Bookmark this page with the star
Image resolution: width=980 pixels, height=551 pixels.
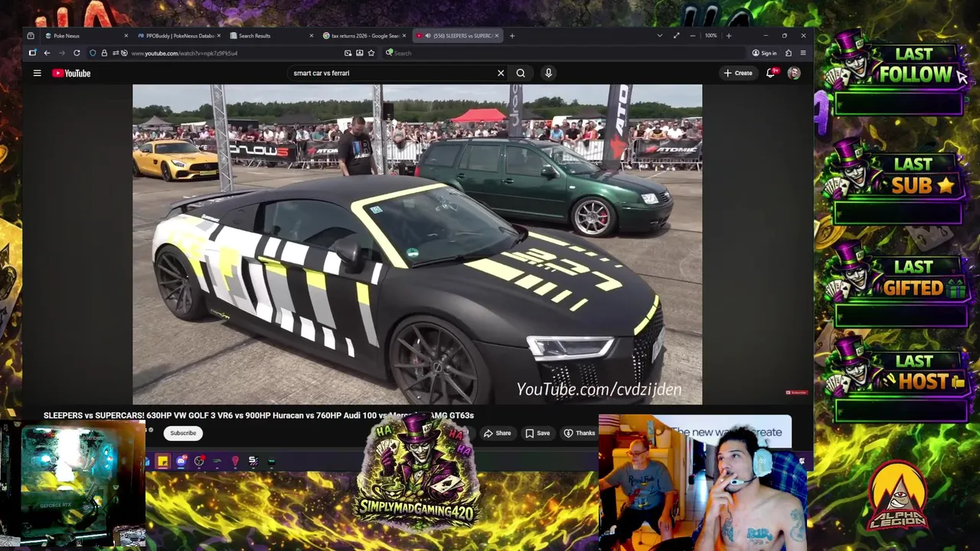click(x=371, y=53)
